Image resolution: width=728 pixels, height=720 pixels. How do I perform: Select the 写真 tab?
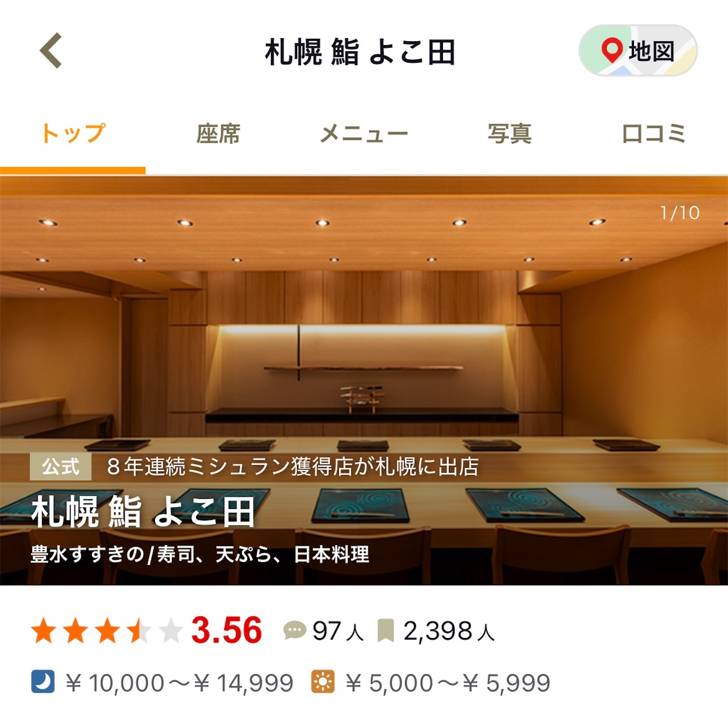(509, 134)
